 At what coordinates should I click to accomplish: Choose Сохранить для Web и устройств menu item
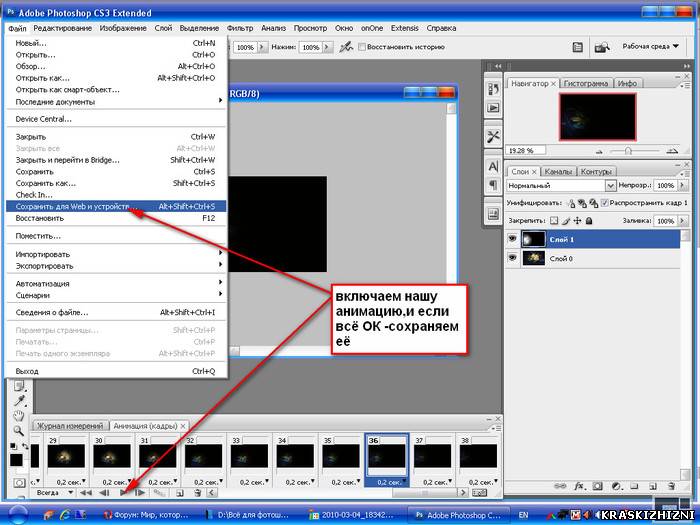coord(116,206)
